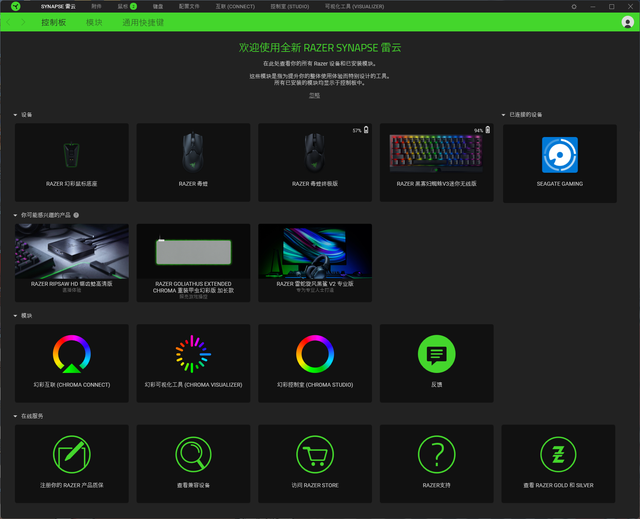This screenshot has height=519, width=640.
Task: Open the 键盘 top tab
Action: point(158,7)
